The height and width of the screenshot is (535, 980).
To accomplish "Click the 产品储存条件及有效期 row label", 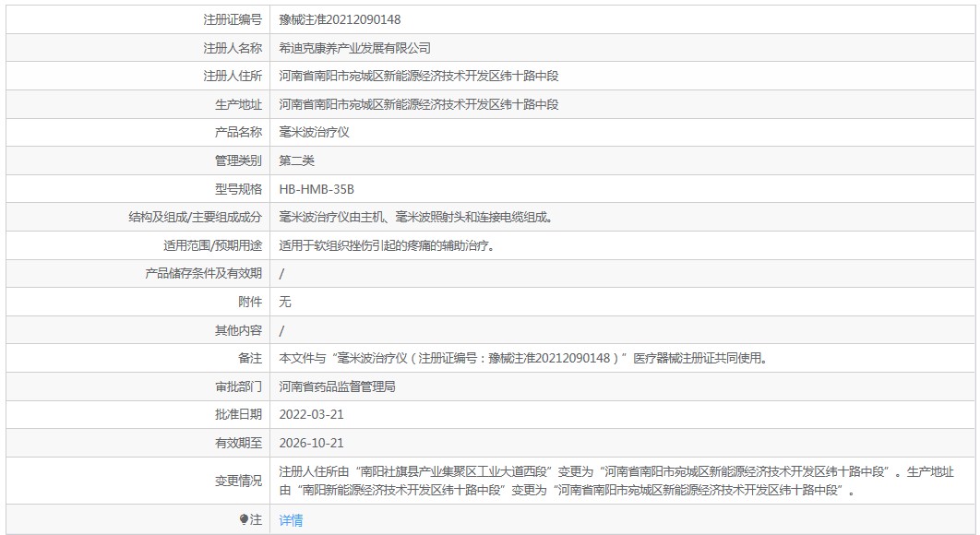I will pyautogui.click(x=204, y=273).
